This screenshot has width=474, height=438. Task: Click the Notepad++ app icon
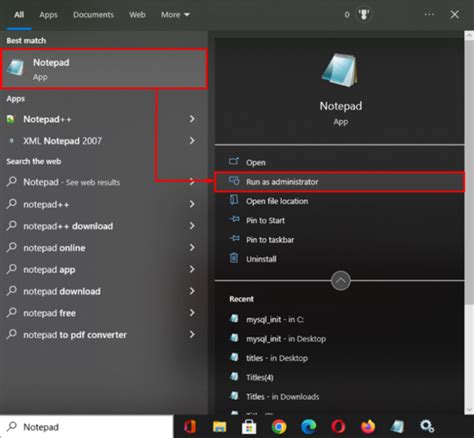tap(11, 119)
